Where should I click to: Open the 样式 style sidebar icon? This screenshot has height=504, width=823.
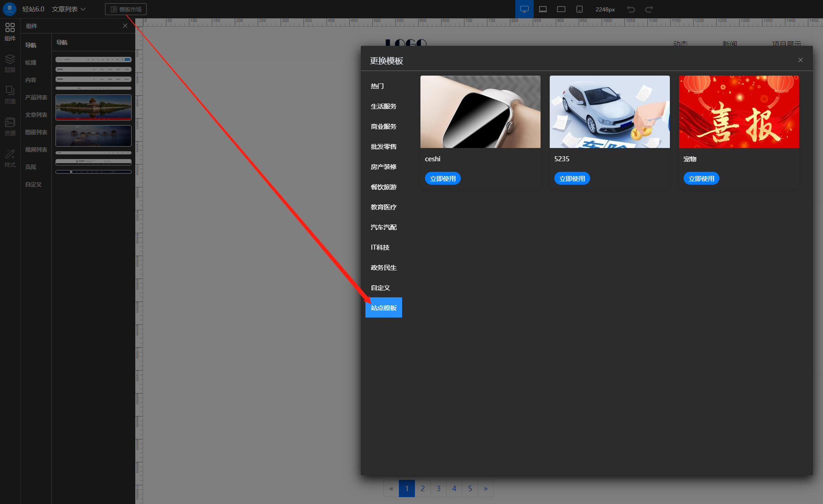click(10, 158)
